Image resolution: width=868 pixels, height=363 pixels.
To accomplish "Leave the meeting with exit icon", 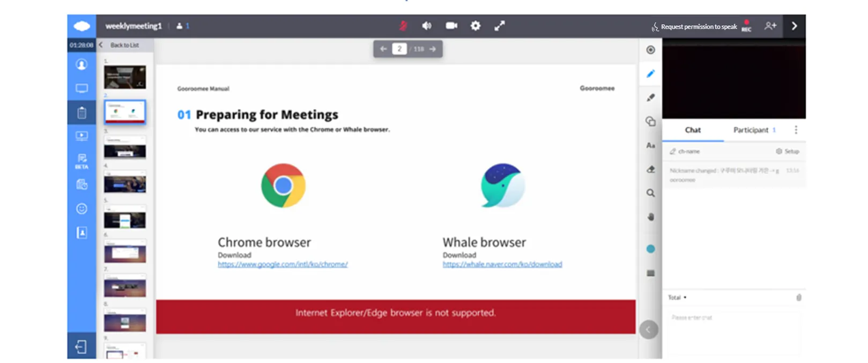I will pos(81,347).
